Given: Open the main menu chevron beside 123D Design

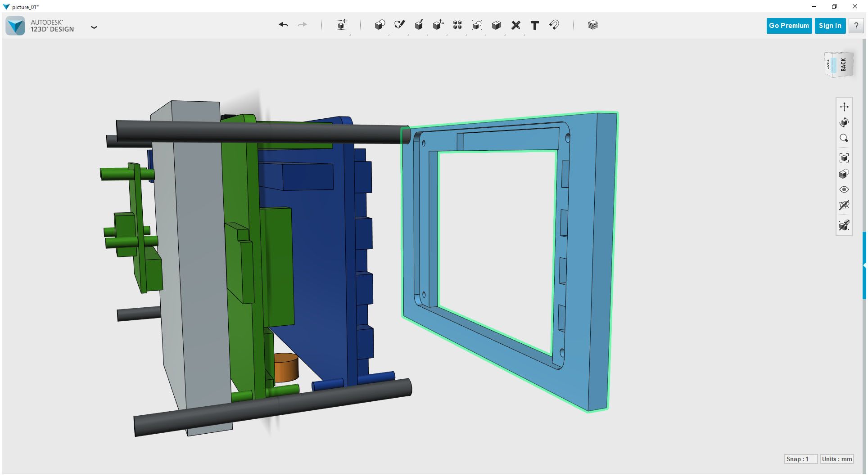Looking at the screenshot, I should click(94, 27).
